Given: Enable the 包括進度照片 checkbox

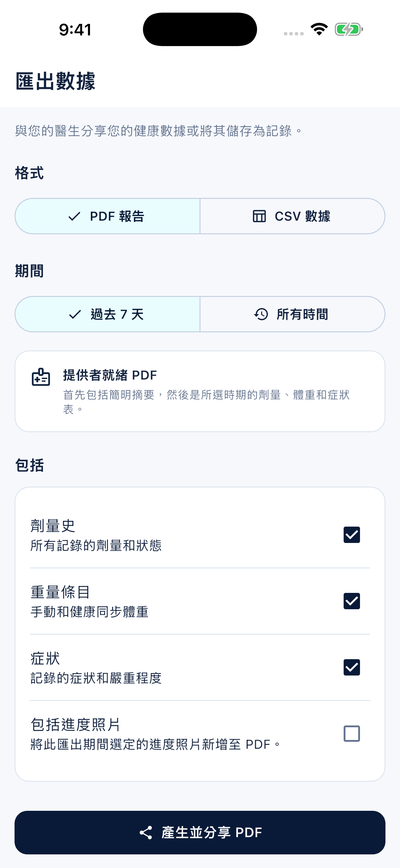Looking at the screenshot, I should (x=352, y=734).
